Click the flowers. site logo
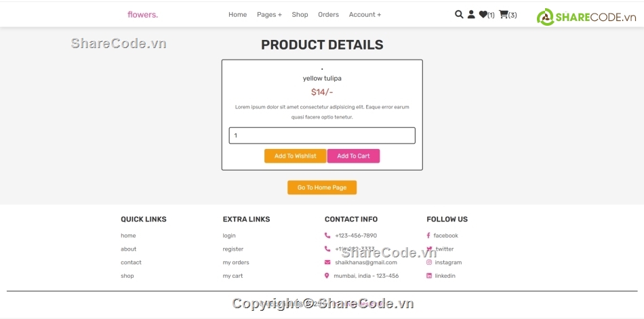 click(x=142, y=15)
